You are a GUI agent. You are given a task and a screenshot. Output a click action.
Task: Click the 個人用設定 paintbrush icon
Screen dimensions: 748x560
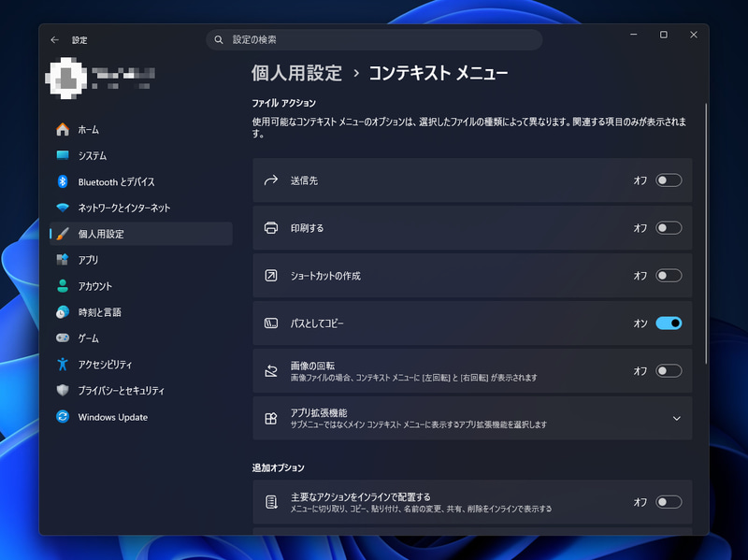point(63,234)
